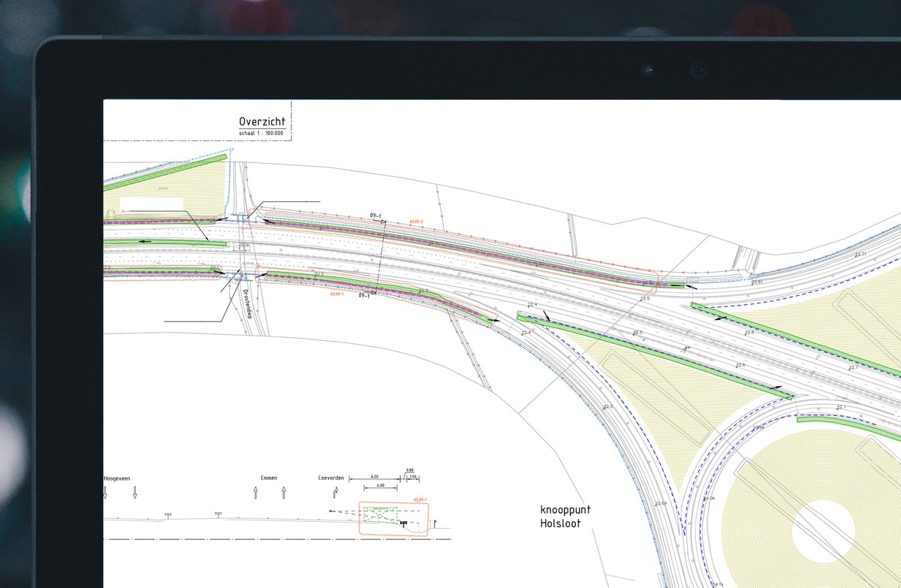Click the "Overzicht" drawing title
901x588 pixels.
click(261, 122)
